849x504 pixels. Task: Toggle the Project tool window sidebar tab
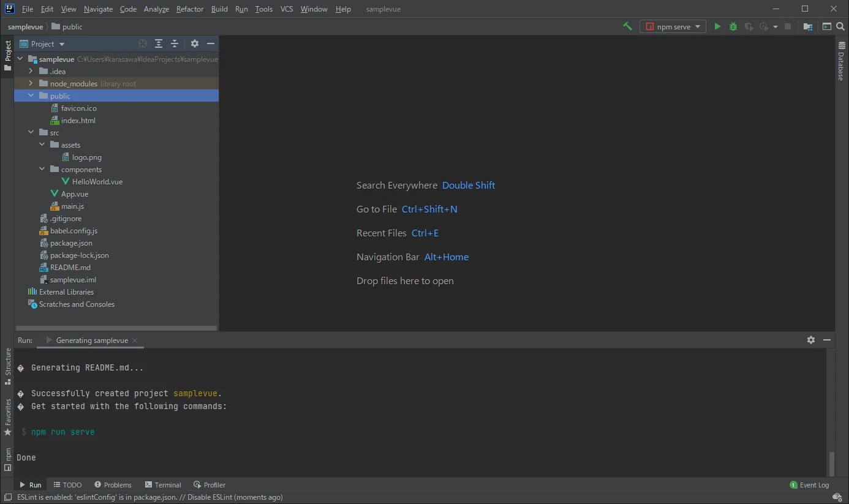point(7,55)
